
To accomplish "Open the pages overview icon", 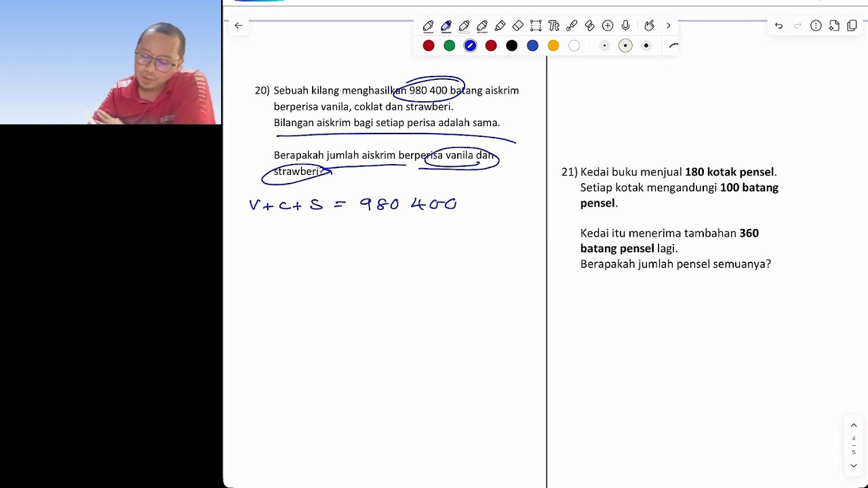I will pyautogui.click(x=852, y=26).
